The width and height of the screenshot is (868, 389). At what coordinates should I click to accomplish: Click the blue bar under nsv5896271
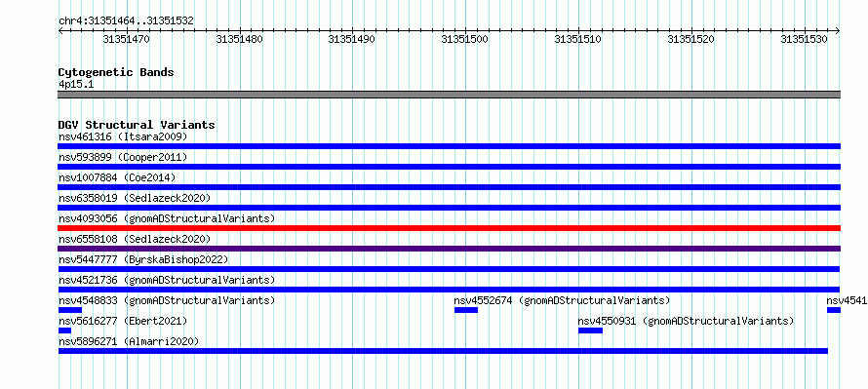(443, 351)
